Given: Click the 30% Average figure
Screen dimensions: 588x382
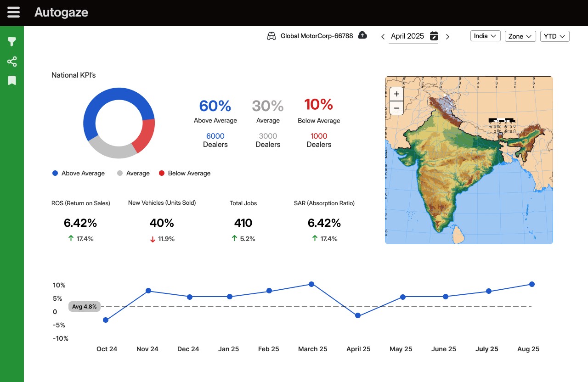Looking at the screenshot, I should (x=268, y=106).
